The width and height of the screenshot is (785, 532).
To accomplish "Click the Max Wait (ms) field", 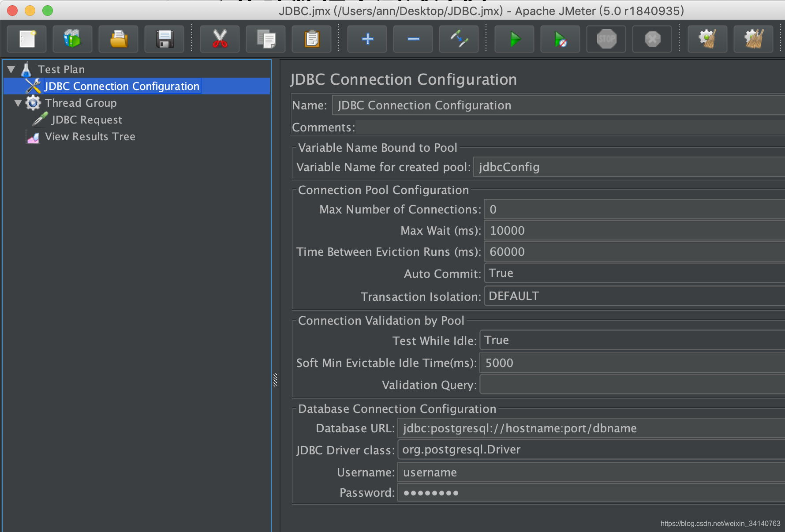I will [635, 231].
